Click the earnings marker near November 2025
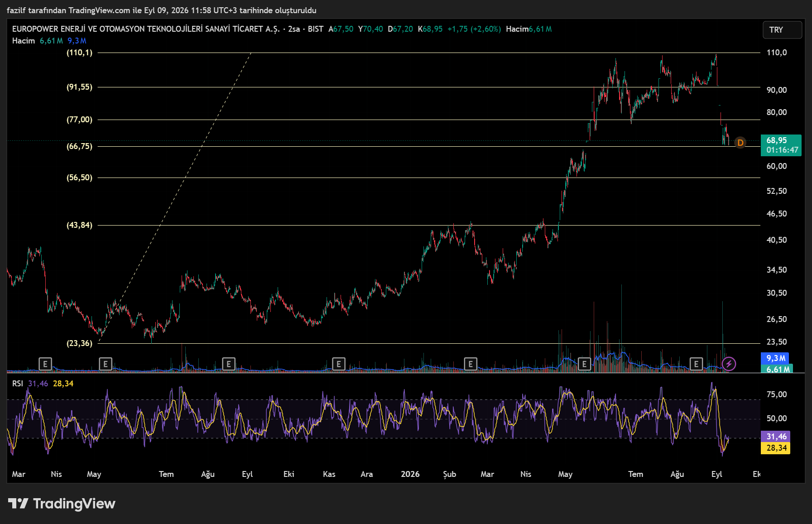Screen dimensions: 812x524 click(339, 364)
